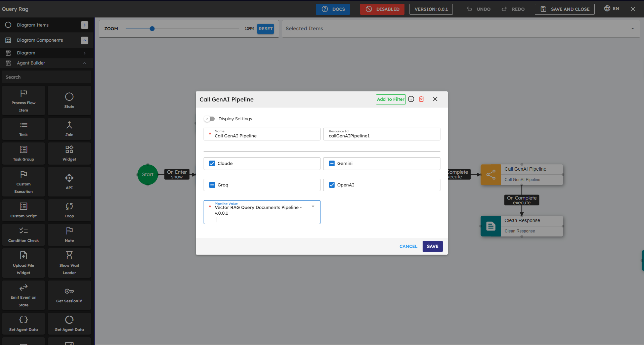
Task: Select the Loop component icon
Action: tap(69, 206)
